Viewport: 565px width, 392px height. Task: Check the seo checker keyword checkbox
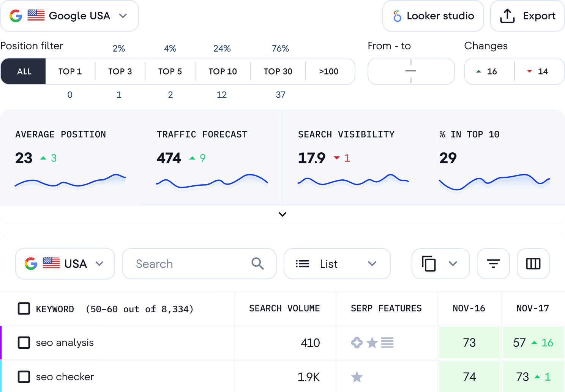(x=24, y=377)
